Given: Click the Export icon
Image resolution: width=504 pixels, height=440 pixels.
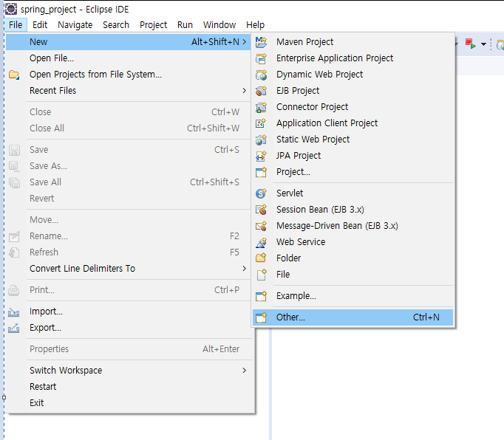Looking at the screenshot, I should tap(13, 329).
